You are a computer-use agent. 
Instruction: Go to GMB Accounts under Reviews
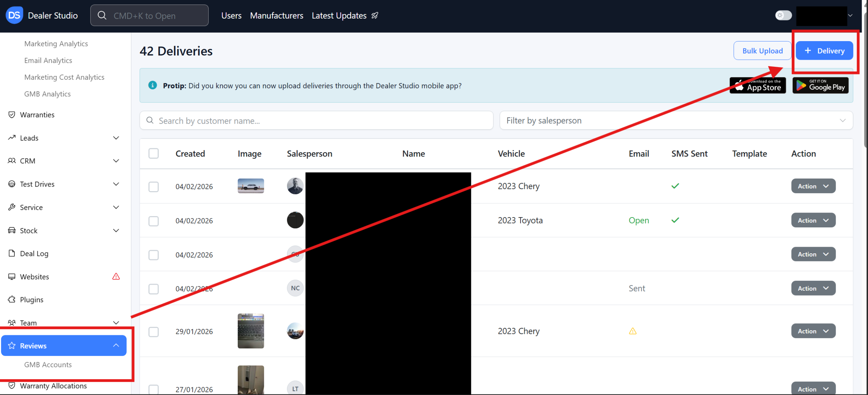48,365
